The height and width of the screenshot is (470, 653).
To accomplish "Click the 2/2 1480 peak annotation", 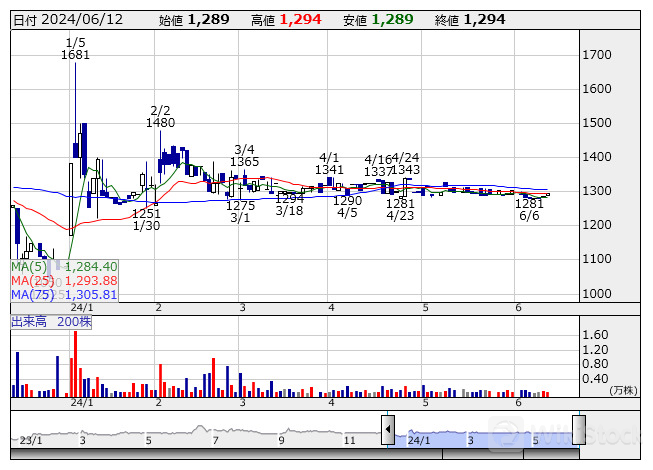I will 160,117.
